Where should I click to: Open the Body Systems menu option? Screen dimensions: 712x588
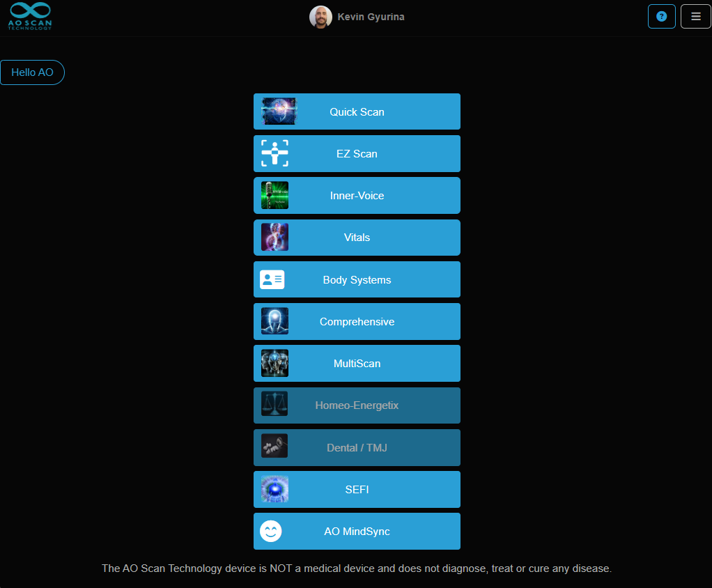click(357, 279)
